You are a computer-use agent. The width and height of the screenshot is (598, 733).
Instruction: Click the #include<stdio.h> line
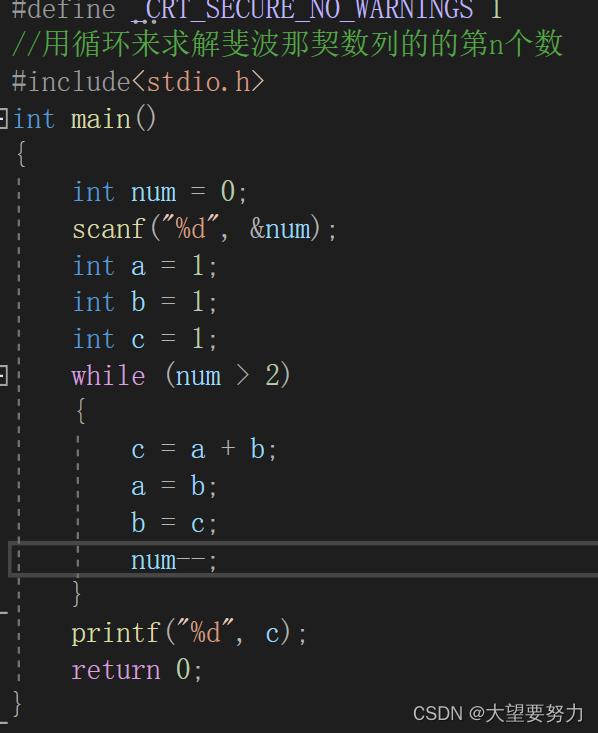[138, 81]
